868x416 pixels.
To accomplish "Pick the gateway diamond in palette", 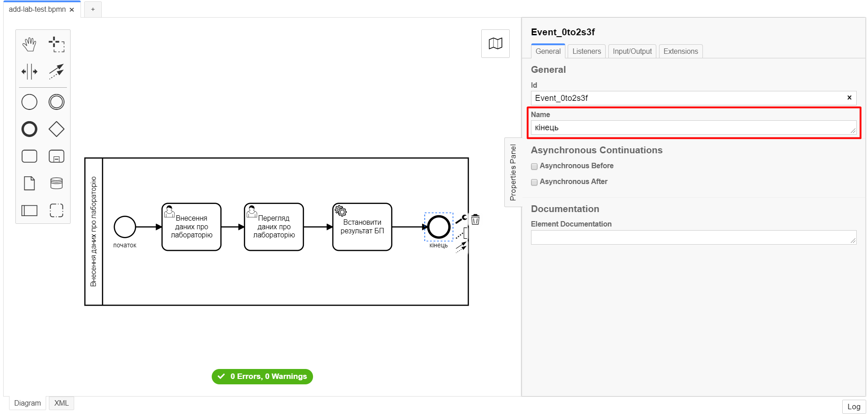I will tap(57, 129).
